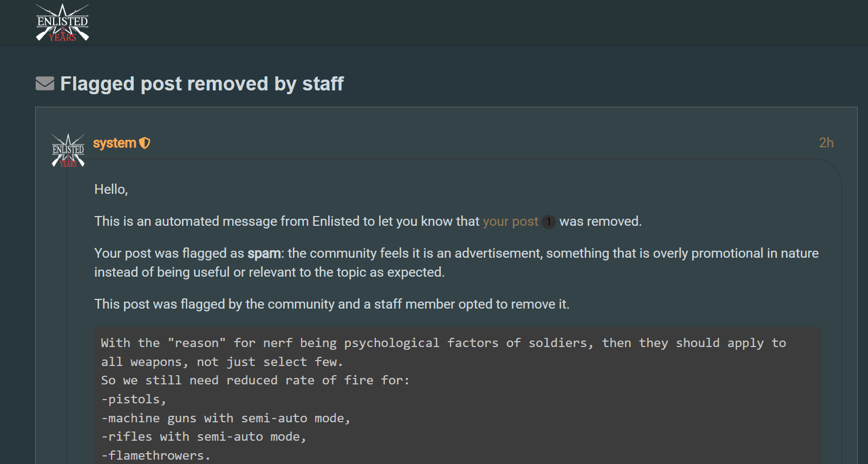
Task: Open the system user avatar
Action: coord(68,151)
